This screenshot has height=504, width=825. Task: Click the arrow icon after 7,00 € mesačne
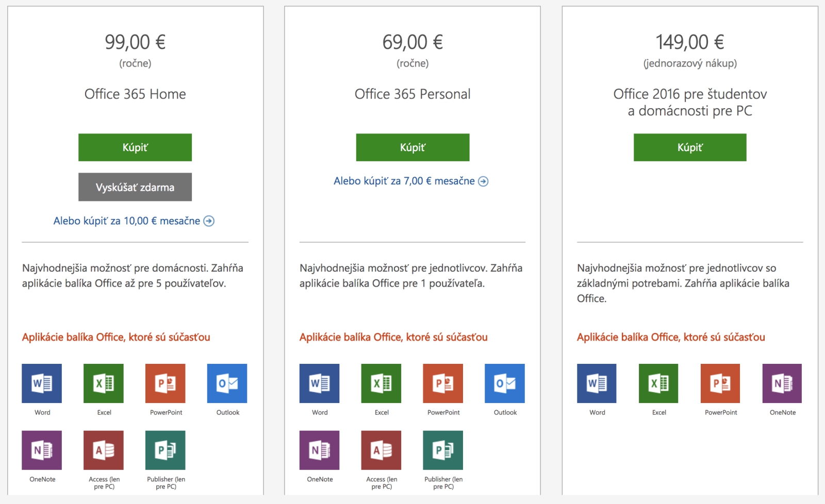(483, 181)
